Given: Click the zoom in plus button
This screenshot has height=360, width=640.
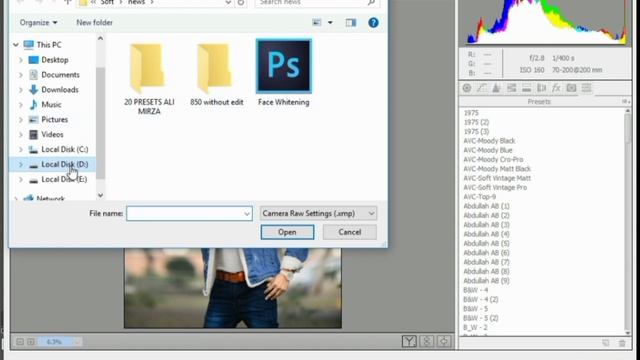Looking at the screenshot, I should (31, 342).
